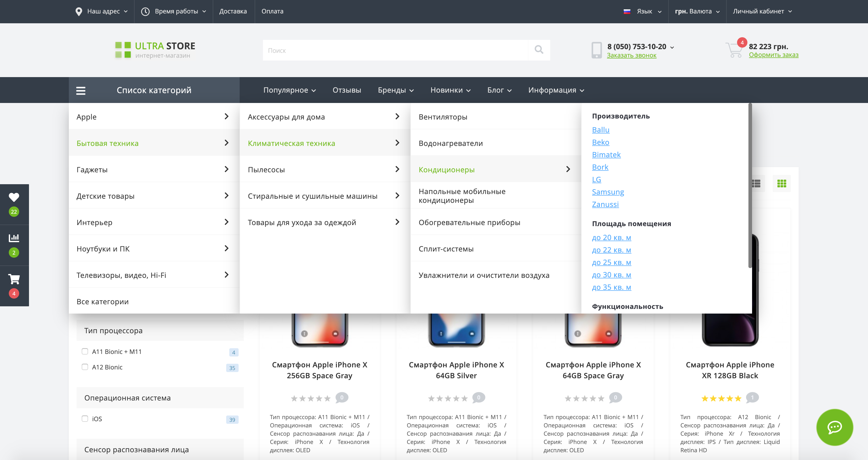Click star rating of iPhone XR 128GB Black

(x=721, y=398)
